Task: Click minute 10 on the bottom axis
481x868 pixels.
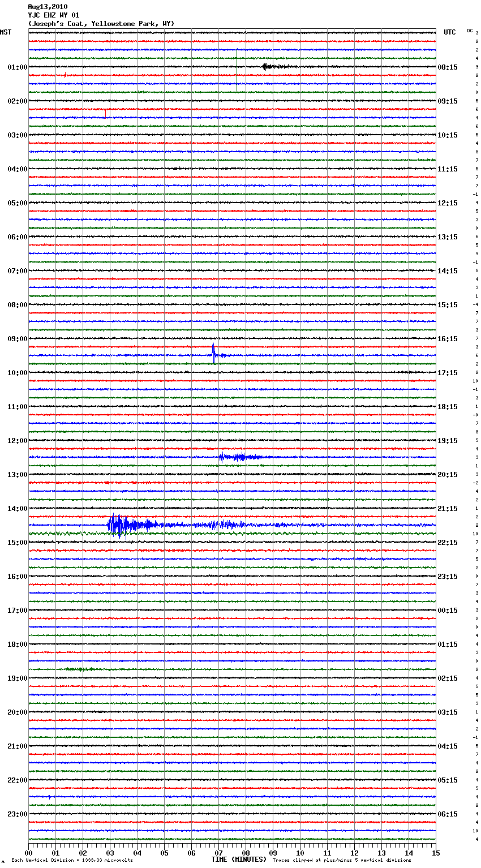Action: (300, 853)
